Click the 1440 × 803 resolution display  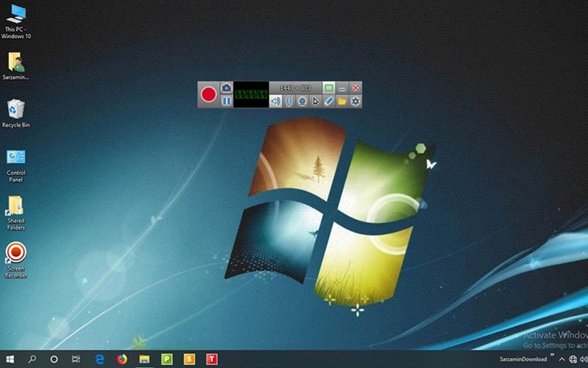point(296,88)
